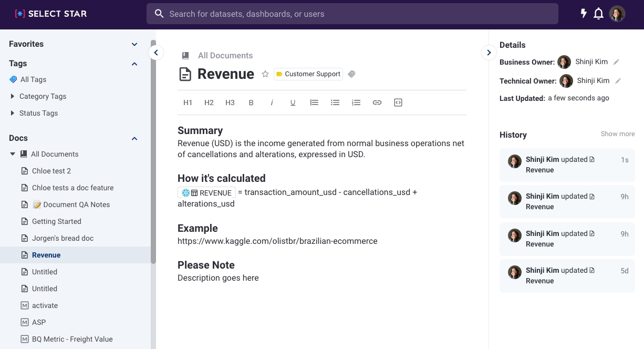Star the Revenue document as favorite

coord(265,74)
